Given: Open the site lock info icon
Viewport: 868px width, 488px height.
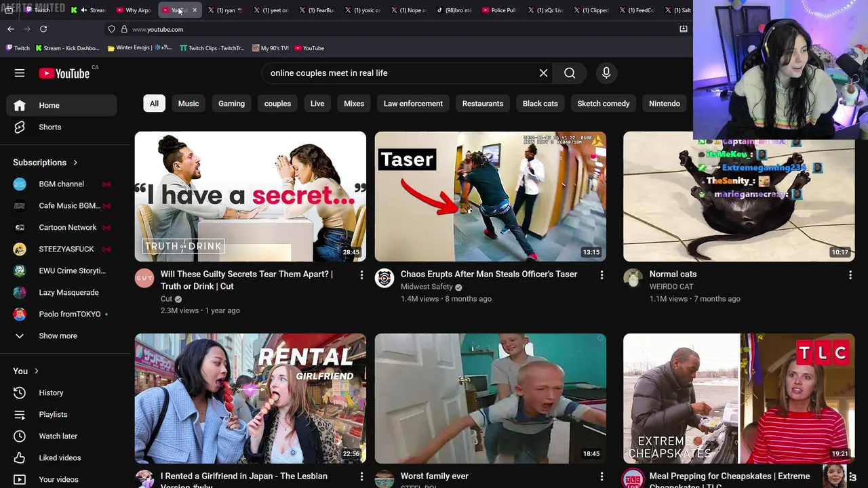Looking at the screenshot, I should 124,29.
